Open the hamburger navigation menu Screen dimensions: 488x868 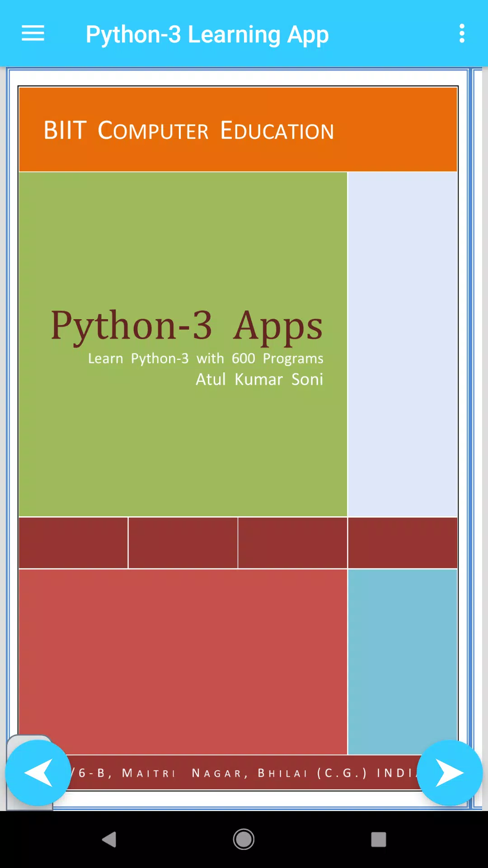click(x=33, y=33)
